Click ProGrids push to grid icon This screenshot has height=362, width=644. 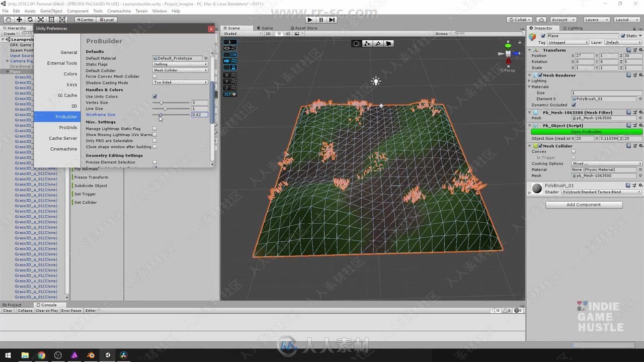click(230, 61)
